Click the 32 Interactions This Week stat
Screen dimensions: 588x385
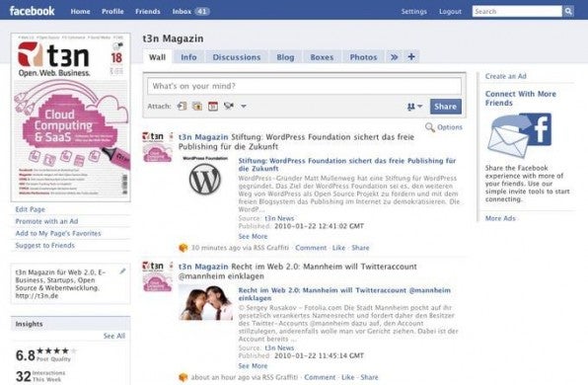click(40, 376)
